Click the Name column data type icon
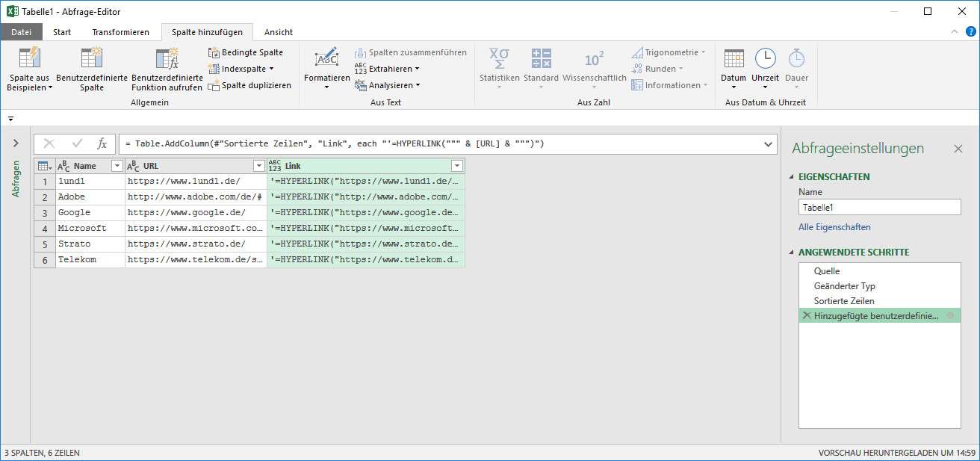980x461 pixels. (63, 166)
